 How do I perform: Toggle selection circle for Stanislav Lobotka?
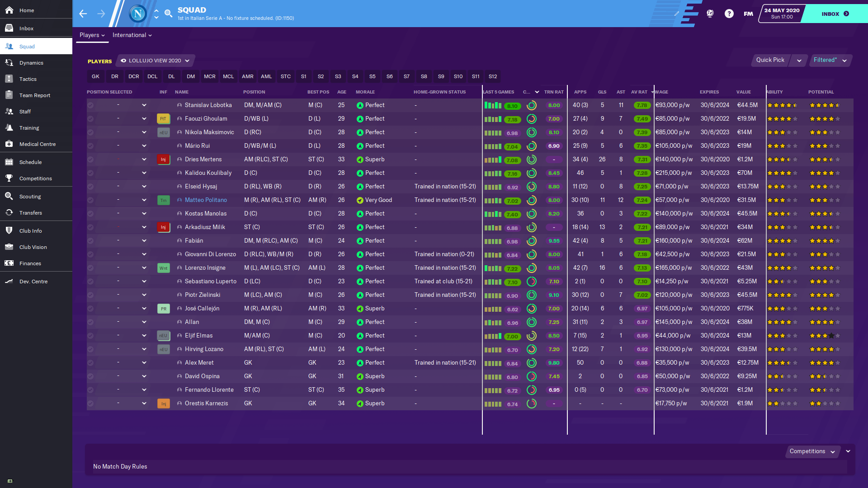point(90,105)
